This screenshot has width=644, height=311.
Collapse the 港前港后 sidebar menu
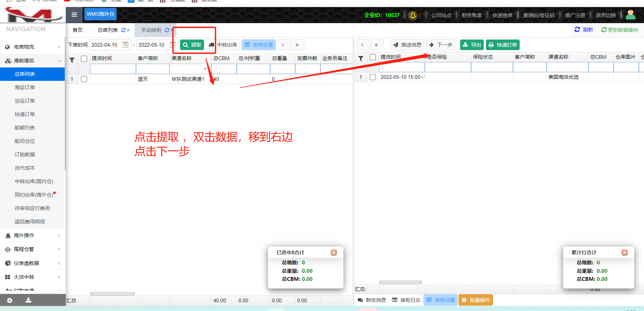pyautogui.click(x=33, y=61)
